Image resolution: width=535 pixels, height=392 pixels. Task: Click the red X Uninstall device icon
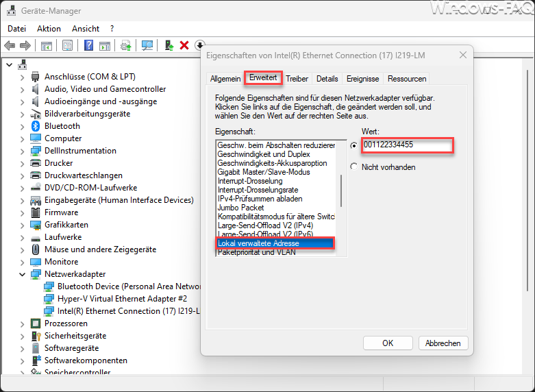pyautogui.click(x=184, y=45)
